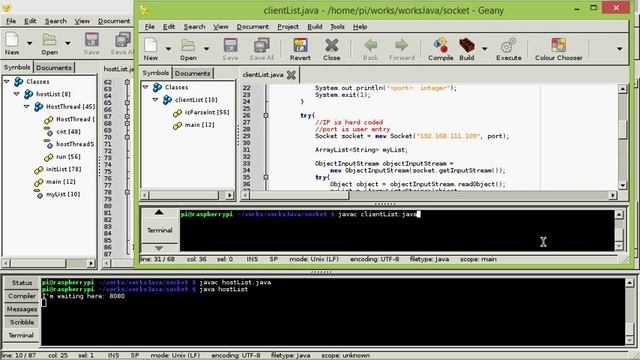Click the hostList.java tab in background window
This screenshot has height=360, width=640.
[x=118, y=69]
